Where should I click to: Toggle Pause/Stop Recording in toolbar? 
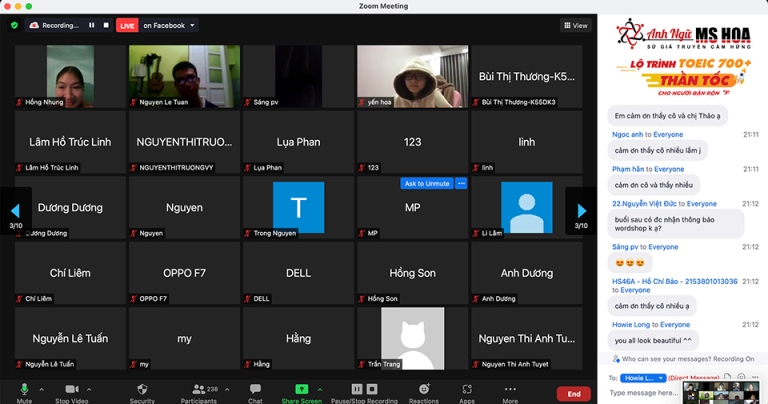(363, 389)
